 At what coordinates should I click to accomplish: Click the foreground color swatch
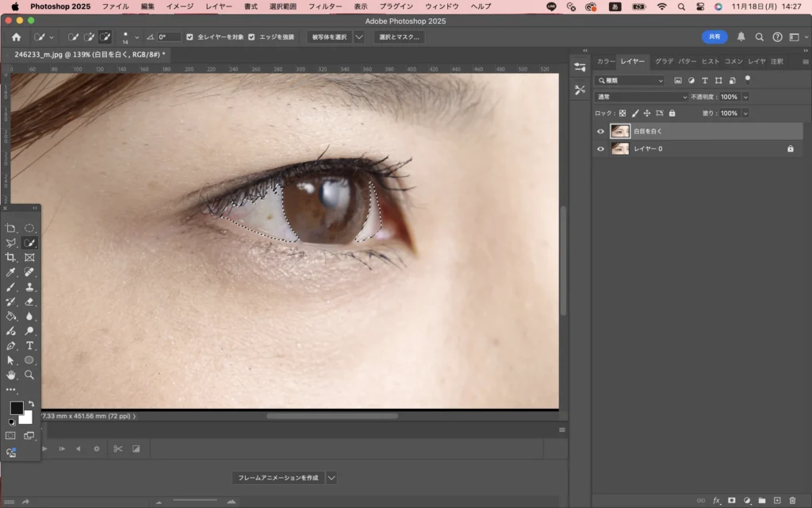(16, 408)
